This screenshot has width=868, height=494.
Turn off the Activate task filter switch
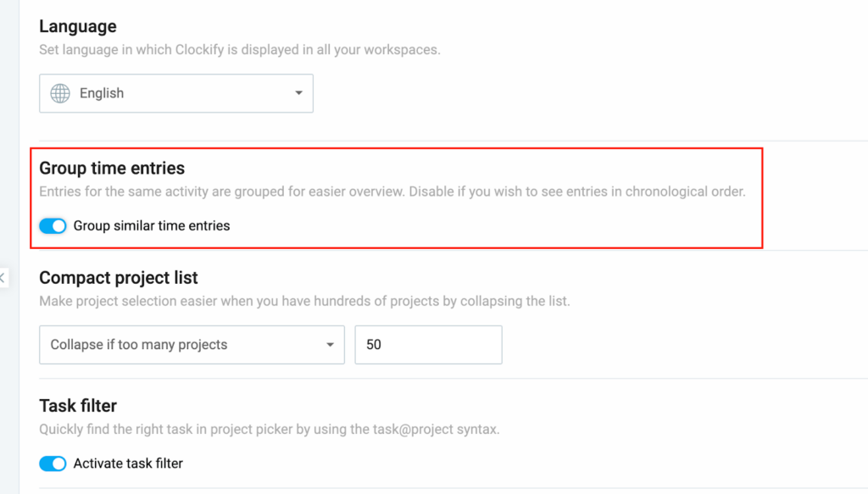click(x=53, y=463)
